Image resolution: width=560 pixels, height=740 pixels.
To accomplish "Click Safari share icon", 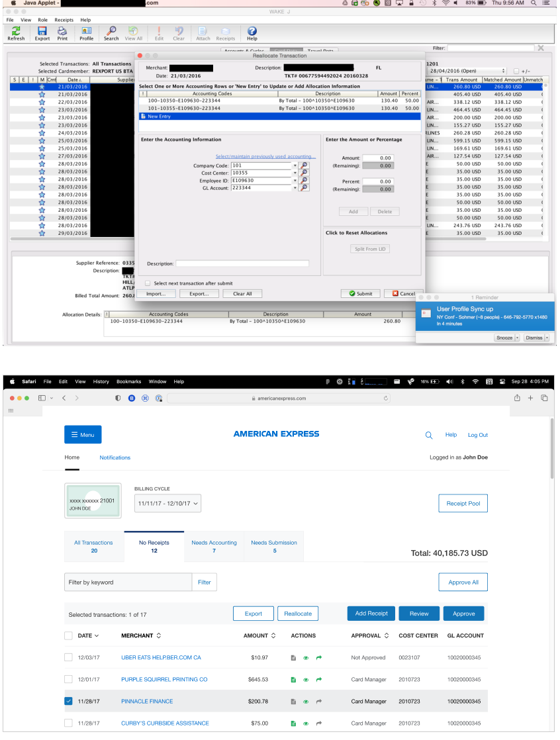I will [x=517, y=398].
